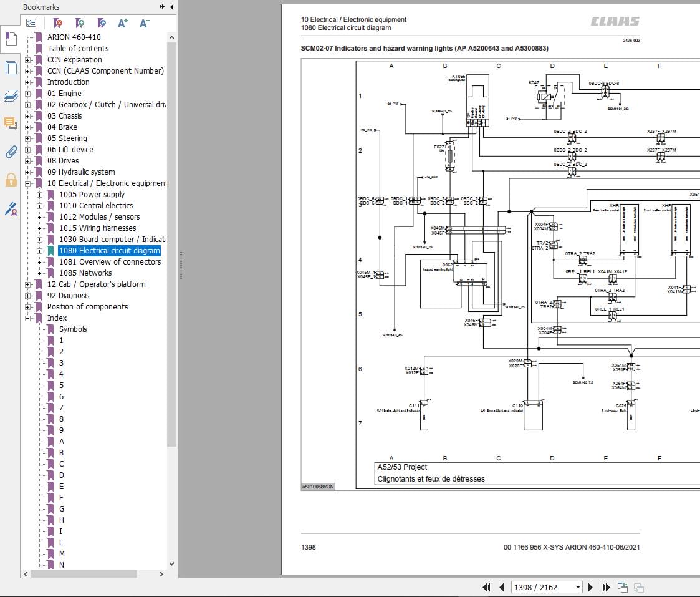This screenshot has height=597, width=700.
Task: Click bookmarks horizontal scrollbar right arrow
Action: point(161,574)
